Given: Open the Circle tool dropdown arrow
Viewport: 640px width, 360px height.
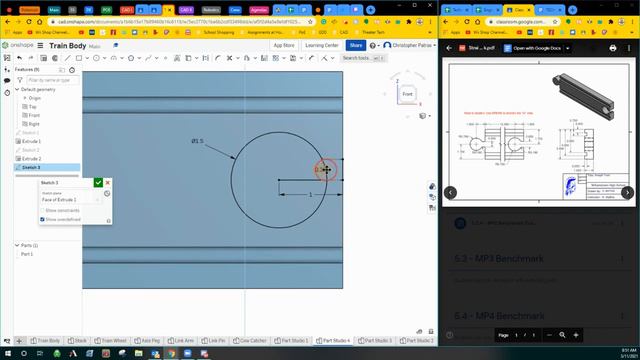Looking at the screenshot, I should 104,58.
